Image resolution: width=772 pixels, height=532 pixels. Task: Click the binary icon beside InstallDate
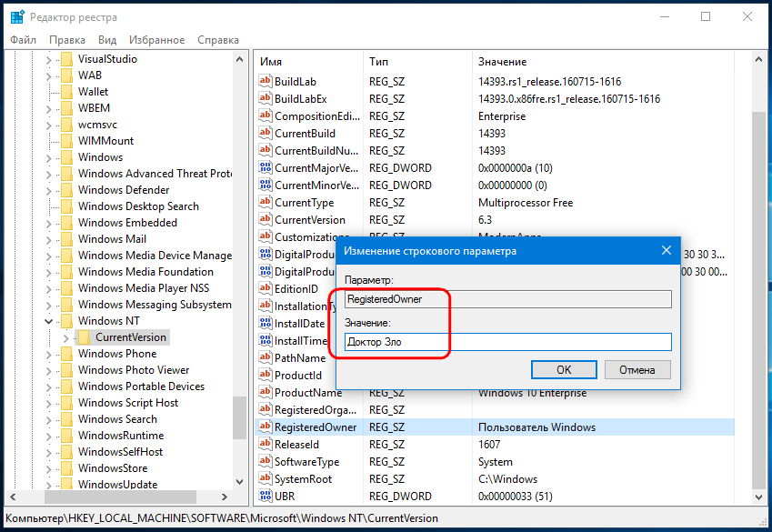[265, 323]
